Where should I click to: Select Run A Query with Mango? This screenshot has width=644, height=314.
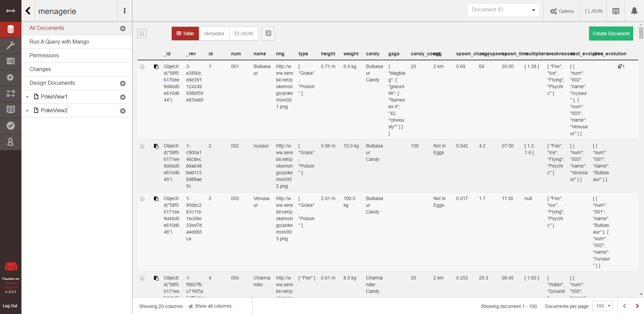pyautogui.click(x=59, y=42)
